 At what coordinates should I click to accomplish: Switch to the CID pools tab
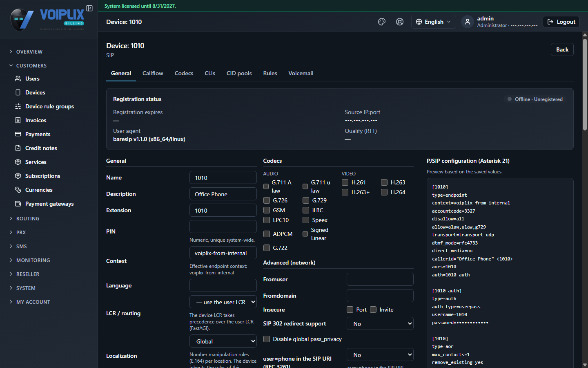[239, 73]
